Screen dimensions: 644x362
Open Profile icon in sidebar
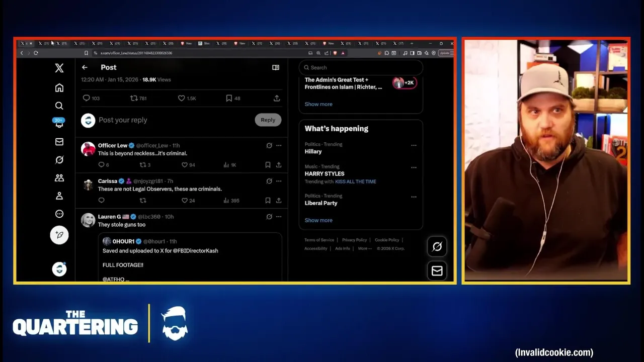[59, 196]
